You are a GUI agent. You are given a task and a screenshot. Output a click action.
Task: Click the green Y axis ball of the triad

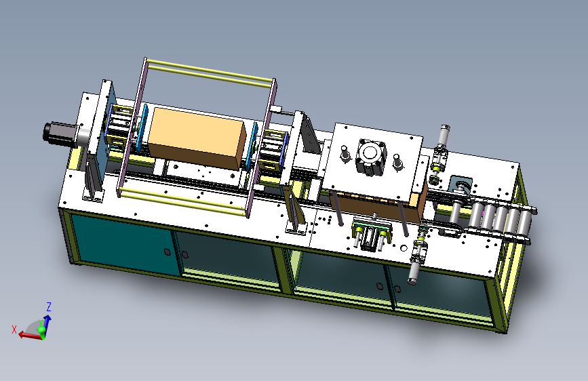[41, 330]
